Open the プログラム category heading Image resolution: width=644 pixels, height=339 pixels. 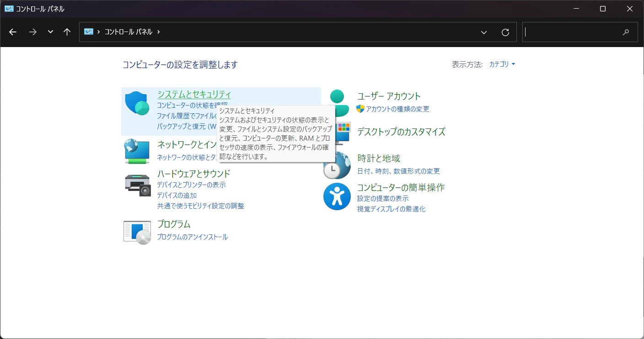(x=174, y=224)
